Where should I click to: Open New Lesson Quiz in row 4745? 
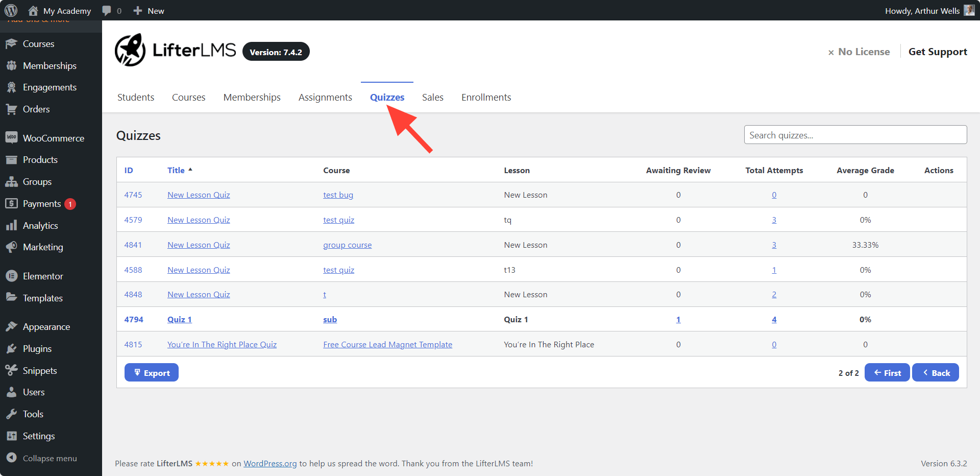click(x=199, y=195)
